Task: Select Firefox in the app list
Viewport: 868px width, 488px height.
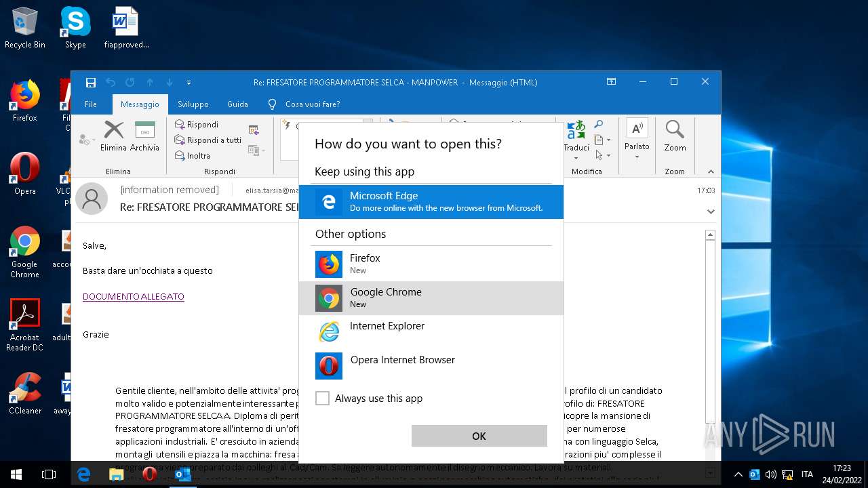Action: click(x=431, y=264)
